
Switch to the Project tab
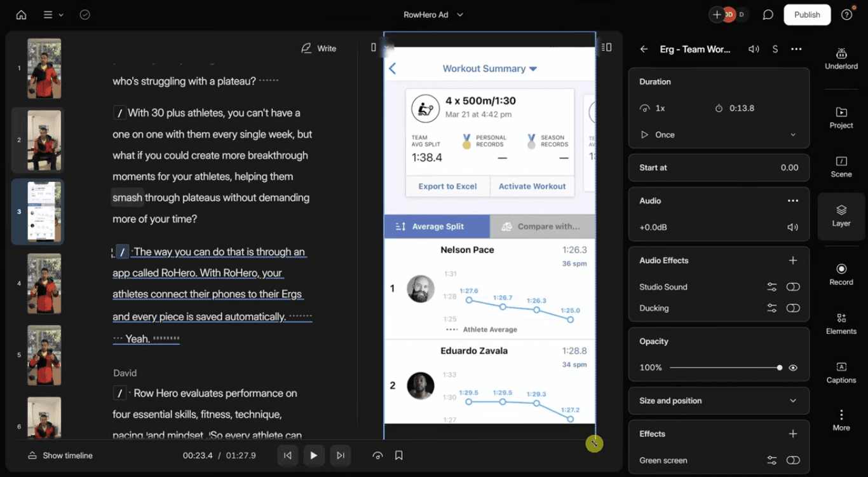click(x=841, y=117)
